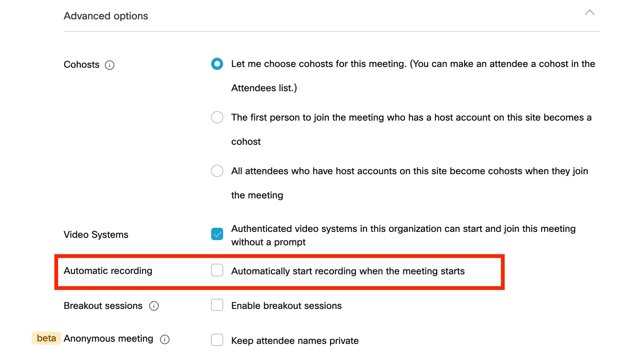This screenshot has height=364, width=619.
Task: Click the Anonymous meeting info icon
Action: (165, 339)
